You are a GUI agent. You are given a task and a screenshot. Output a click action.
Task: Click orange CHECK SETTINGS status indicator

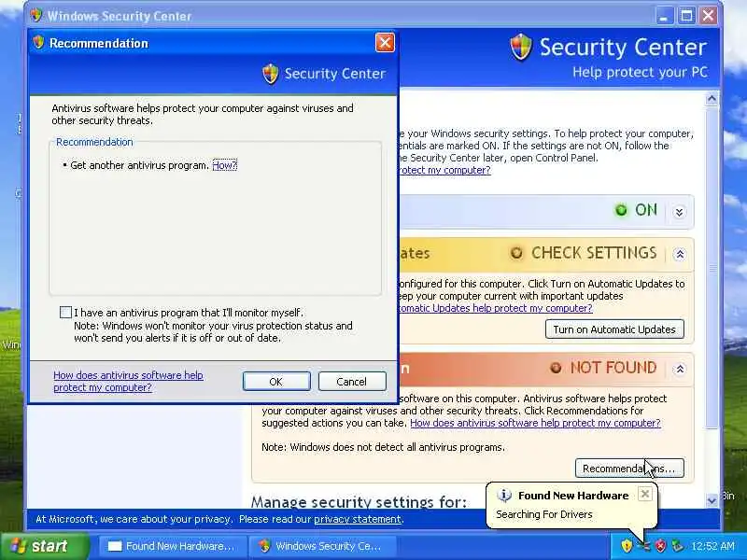pos(516,253)
